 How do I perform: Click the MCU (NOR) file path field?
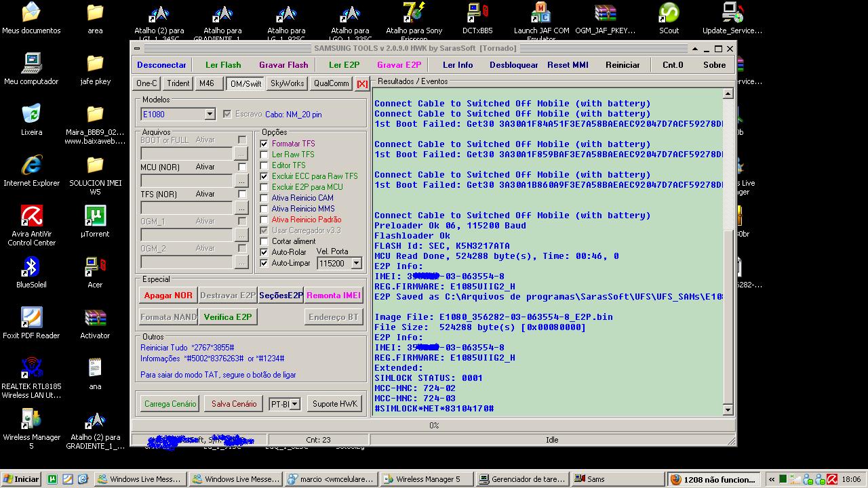(186, 182)
